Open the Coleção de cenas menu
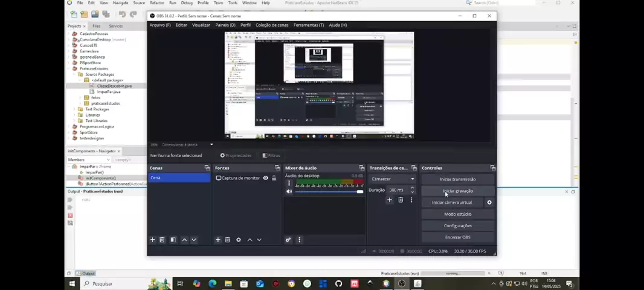 pyautogui.click(x=272, y=25)
